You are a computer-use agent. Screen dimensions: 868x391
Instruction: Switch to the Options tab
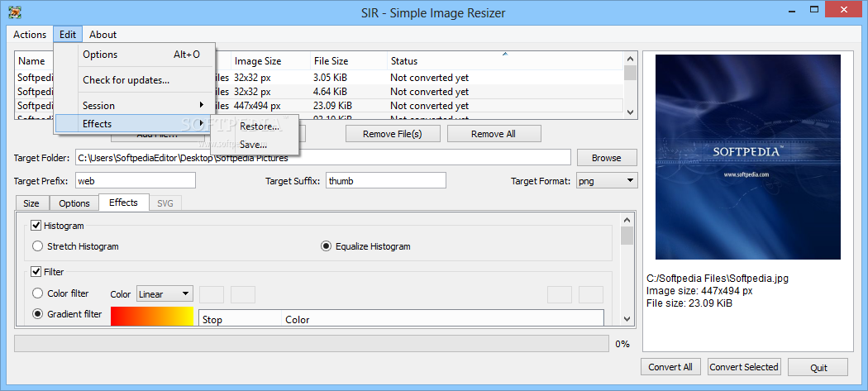[74, 203]
